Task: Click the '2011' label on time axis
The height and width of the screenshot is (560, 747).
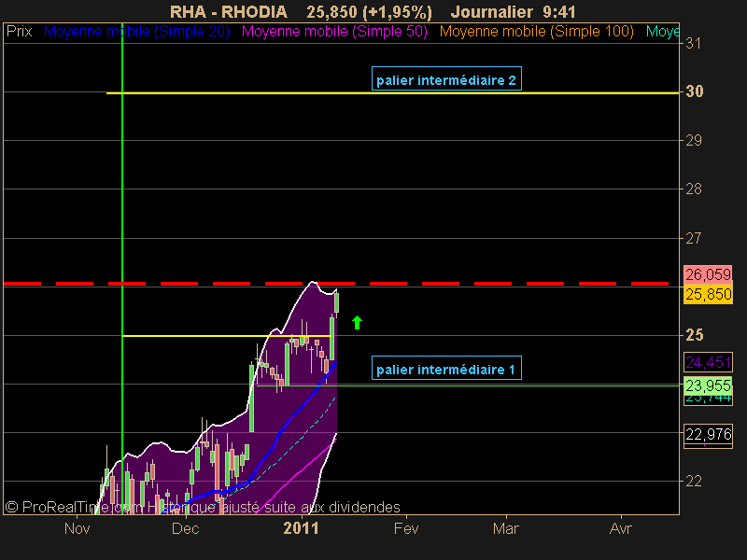Action: pyautogui.click(x=301, y=528)
